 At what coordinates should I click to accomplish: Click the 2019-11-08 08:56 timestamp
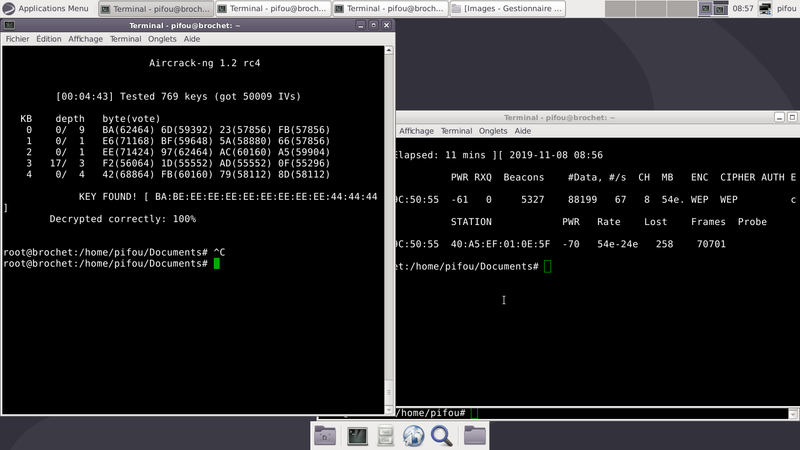(556, 155)
